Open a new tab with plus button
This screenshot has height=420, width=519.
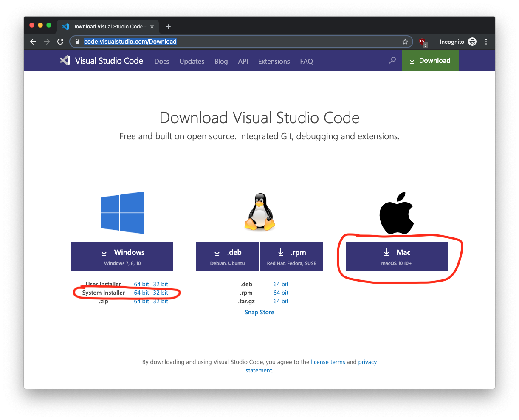point(168,27)
